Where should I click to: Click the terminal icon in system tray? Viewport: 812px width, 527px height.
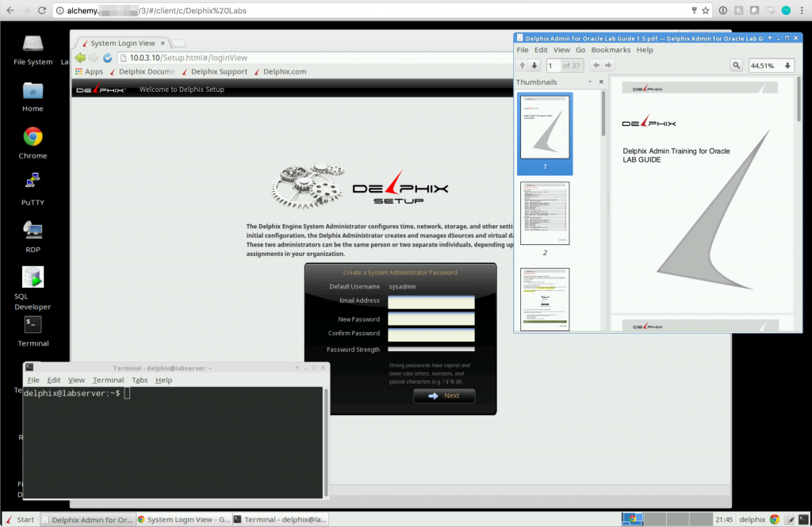point(803,519)
